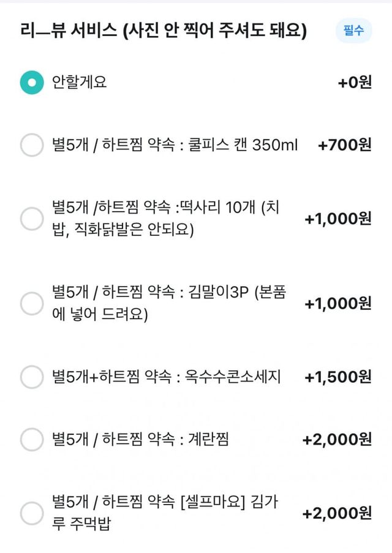
Task: Pick the 김말이3P radio button
Action: coord(31,303)
